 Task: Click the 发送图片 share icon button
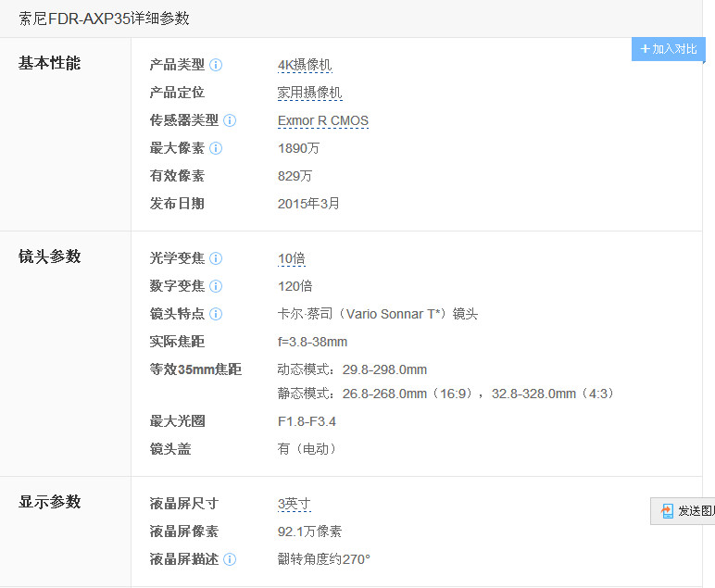coord(683,511)
